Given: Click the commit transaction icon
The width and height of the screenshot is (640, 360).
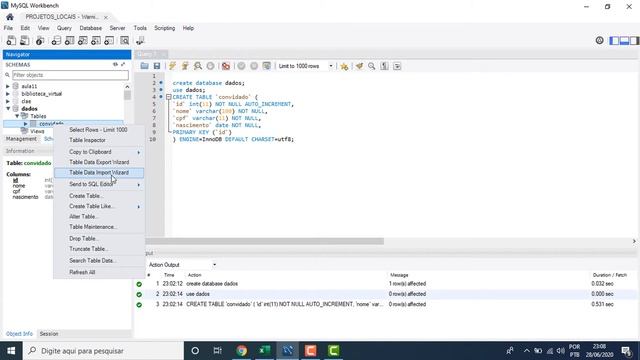Looking at the screenshot, I should tap(241, 66).
